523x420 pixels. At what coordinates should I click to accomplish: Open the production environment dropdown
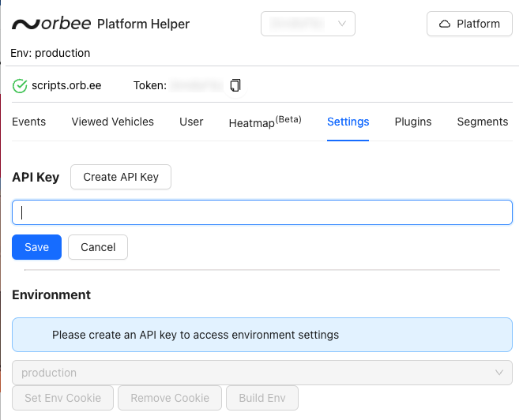[x=261, y=373]
